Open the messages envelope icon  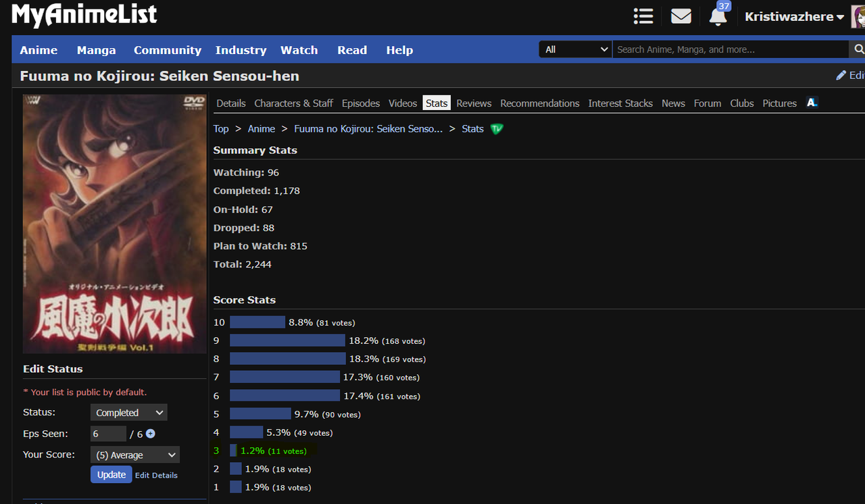tap(681, 16)
